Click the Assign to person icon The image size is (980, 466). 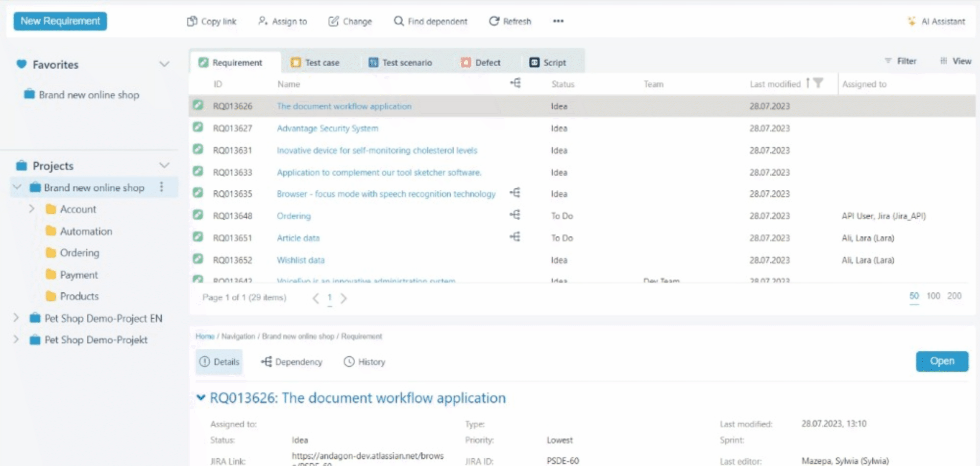coord(263,21)
